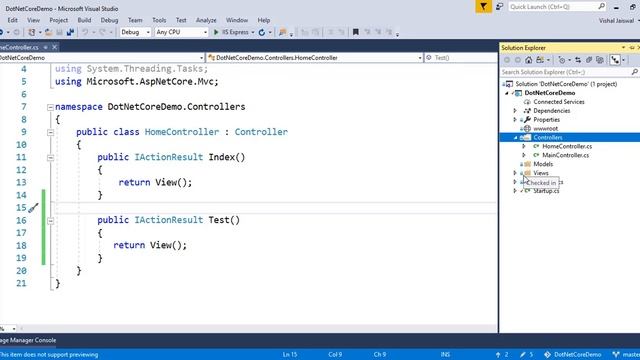
Task: Expand MainController.cs node arrow
Action: 524,155
